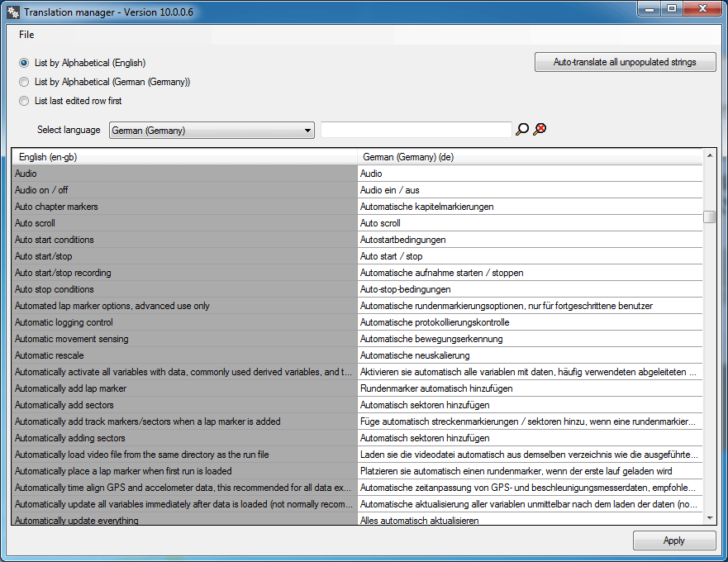Click the scroll up arrow of table
The image size is (728, 562).
[709, 155]
